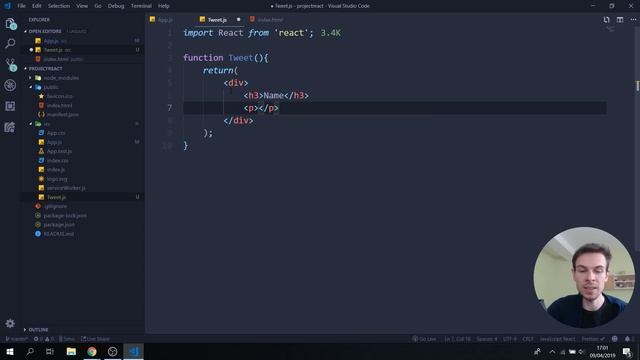Open the editor More Actions ellipsis
This screenshot has height=360, width=640.
coord(633,20)
